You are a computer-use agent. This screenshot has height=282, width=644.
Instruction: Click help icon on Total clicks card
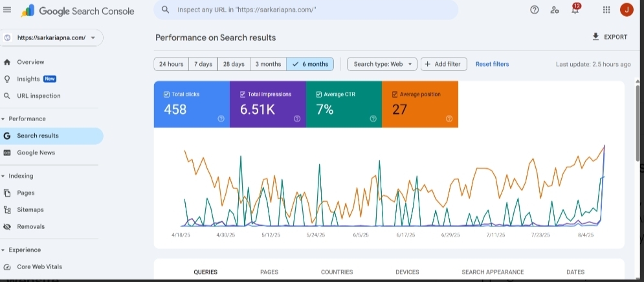[221, 118]
